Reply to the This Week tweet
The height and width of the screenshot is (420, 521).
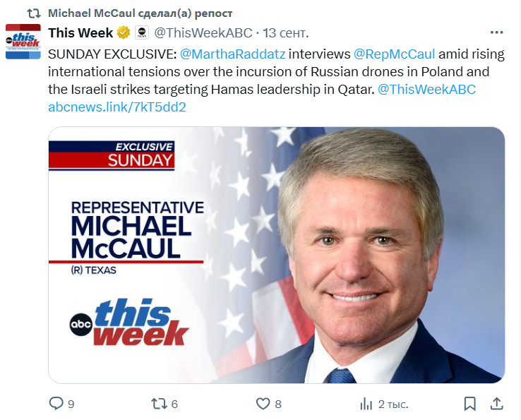(56, 403)
